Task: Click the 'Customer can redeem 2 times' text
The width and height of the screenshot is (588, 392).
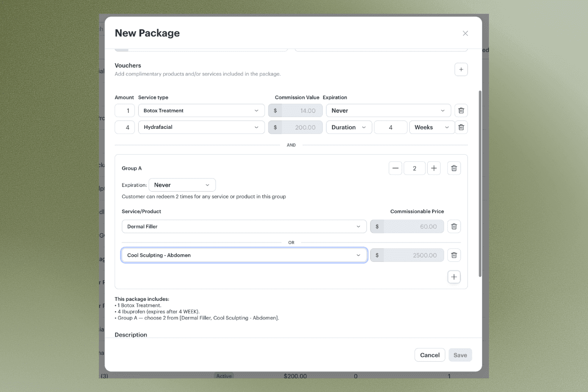Action: click(204, 196)
